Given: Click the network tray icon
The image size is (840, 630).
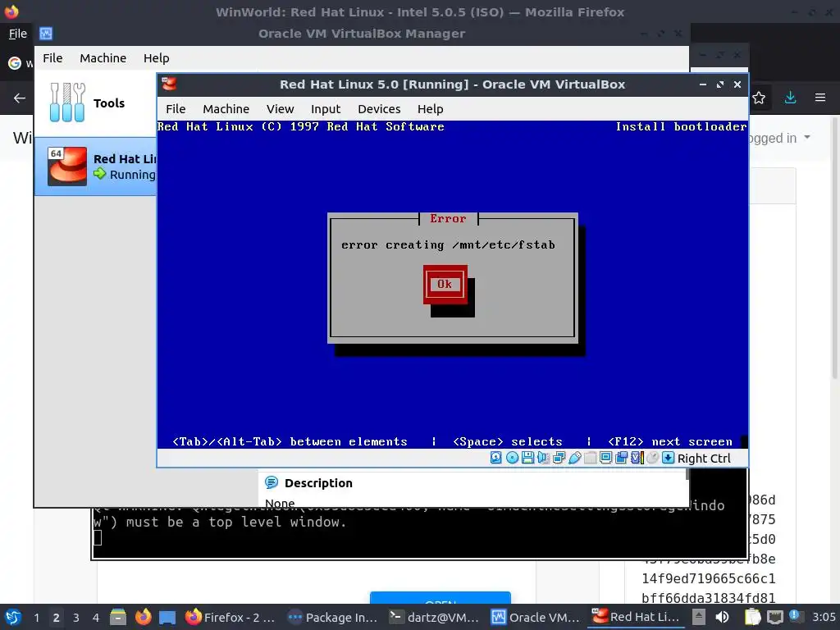Looking at the screenshot, I should pos(774,617).
